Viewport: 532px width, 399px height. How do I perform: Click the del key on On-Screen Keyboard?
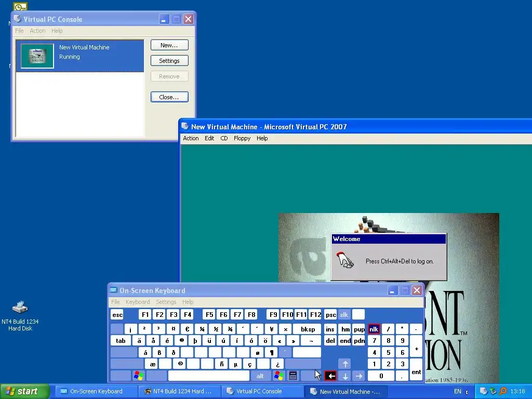click(330, 341)
